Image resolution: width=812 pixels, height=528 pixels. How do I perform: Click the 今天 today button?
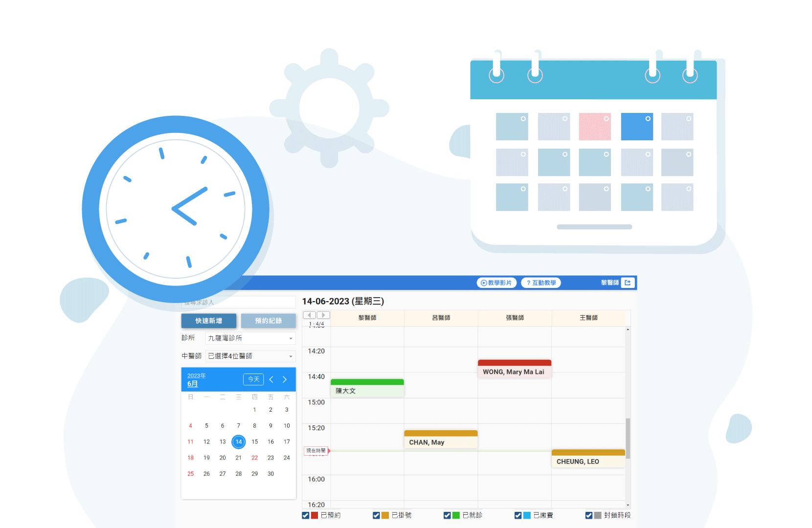[x=253, y=379]
